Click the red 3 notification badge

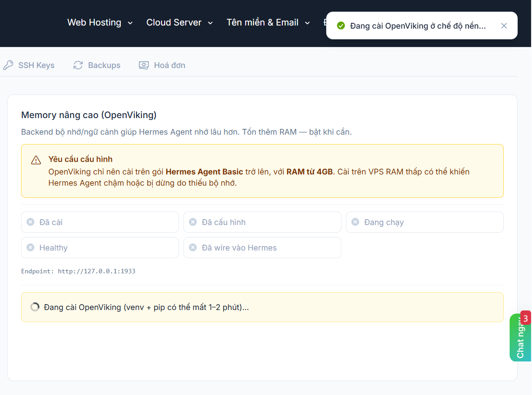tap(526, 319)
